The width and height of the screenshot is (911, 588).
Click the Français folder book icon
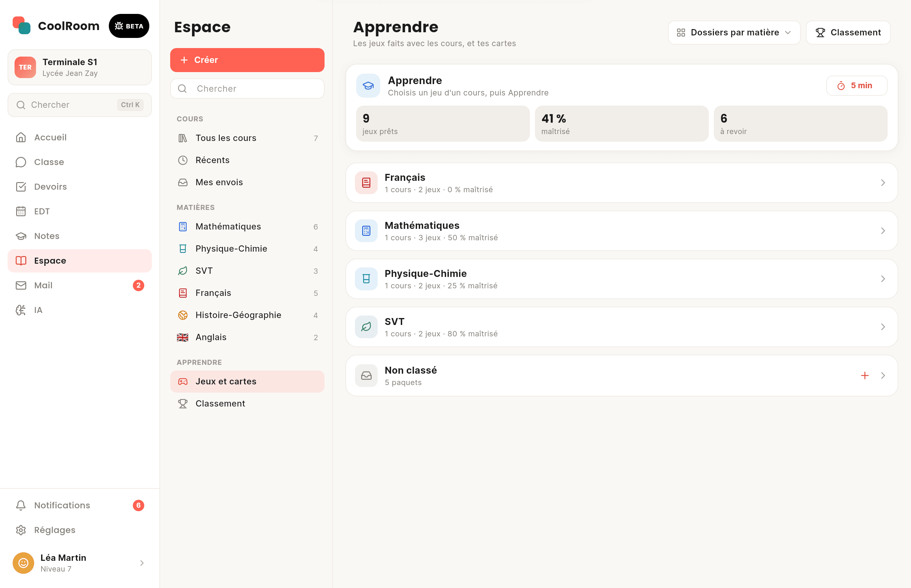click(366, 182)
